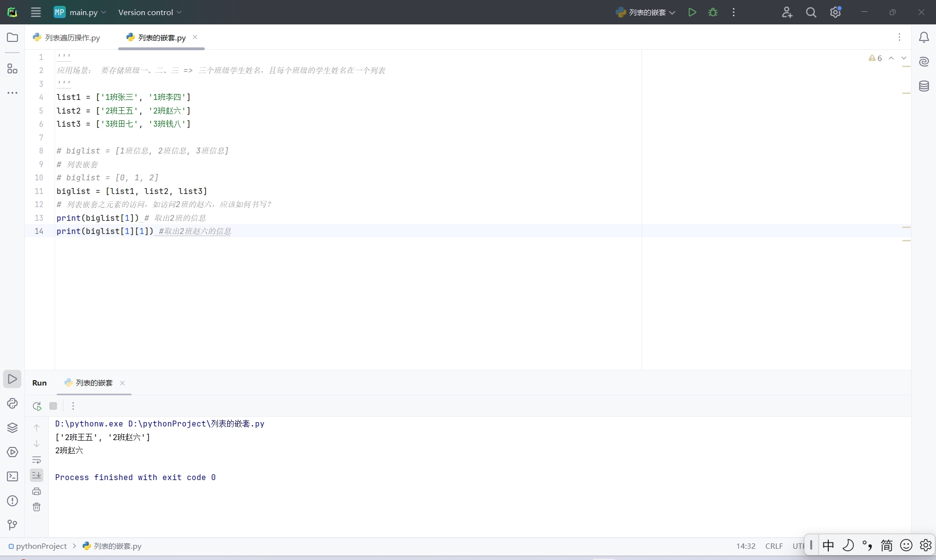
Task: Start the debugger using the bug icon
Action: tap(713, 12)
